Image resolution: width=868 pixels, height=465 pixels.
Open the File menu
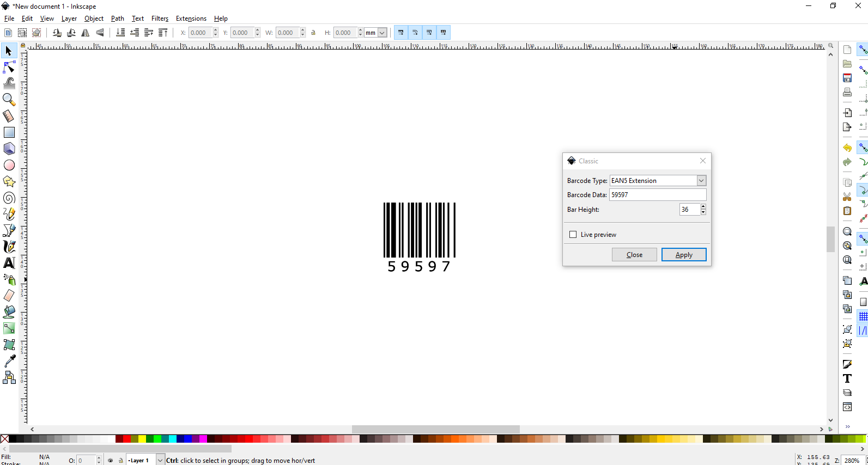[x=9, y=19]
